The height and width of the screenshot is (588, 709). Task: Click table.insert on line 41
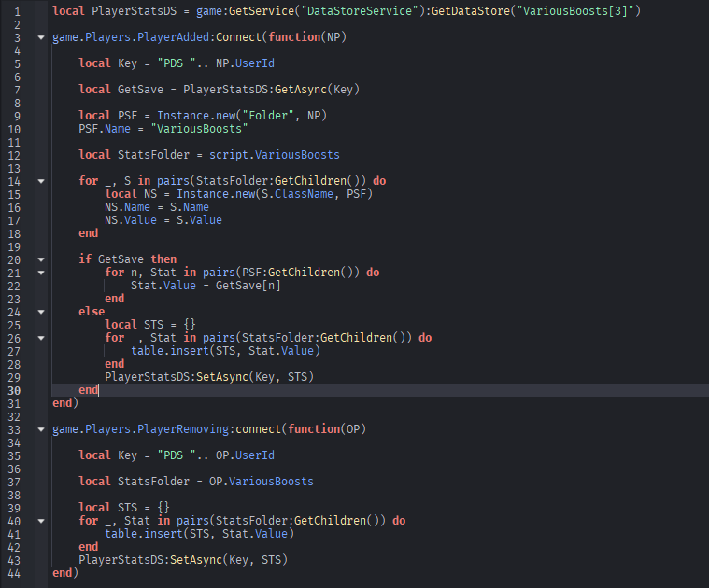pyautogui.click(x=144, y=534)
